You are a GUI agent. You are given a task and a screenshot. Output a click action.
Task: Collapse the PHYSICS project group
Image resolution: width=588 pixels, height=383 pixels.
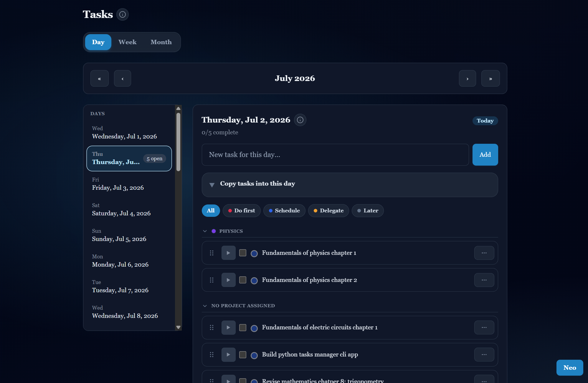(205, 231)
